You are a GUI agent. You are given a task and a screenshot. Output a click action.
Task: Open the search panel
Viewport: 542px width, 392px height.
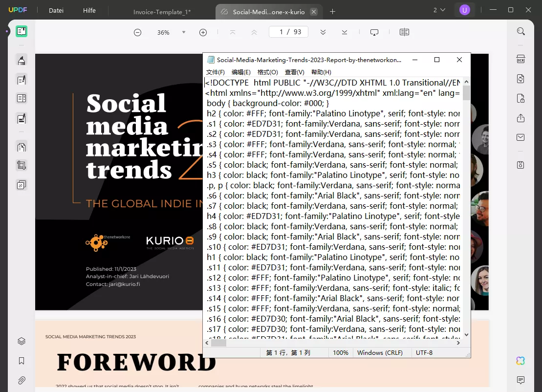tap(520, 31)
